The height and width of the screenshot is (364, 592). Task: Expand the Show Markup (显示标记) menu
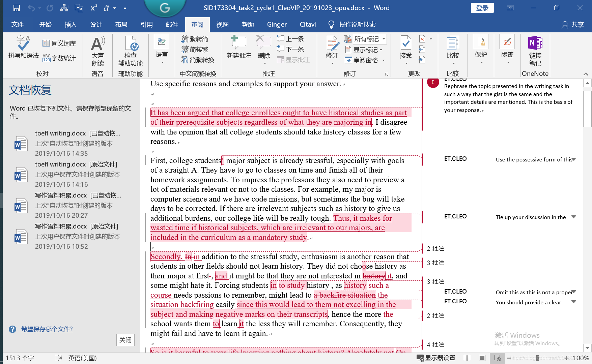click(364, 50)
